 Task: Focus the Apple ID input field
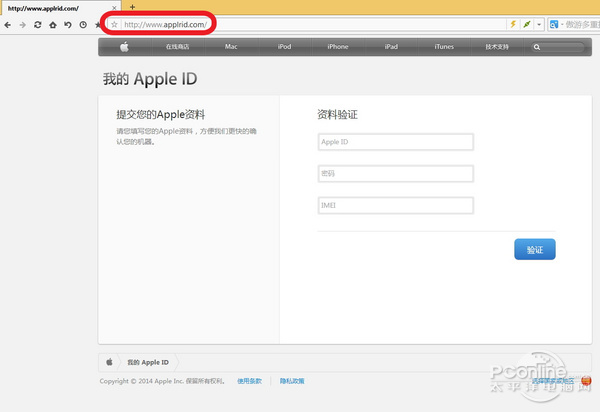click(396, 142)
